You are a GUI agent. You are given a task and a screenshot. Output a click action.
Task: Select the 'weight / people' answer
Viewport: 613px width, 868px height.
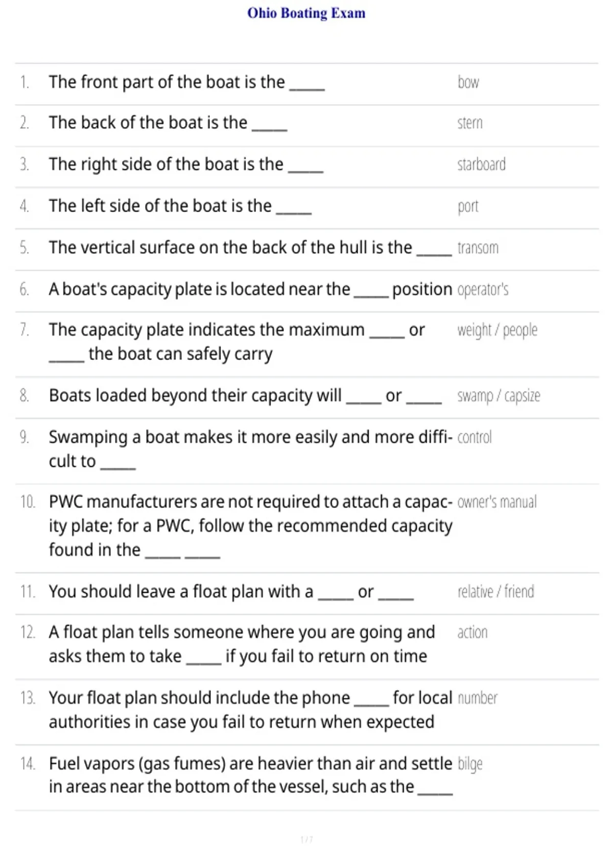pos(497,331)
